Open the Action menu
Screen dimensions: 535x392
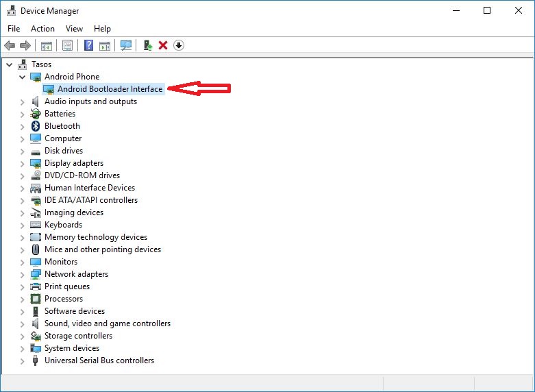pyautogui.click(x=42, y=29)
